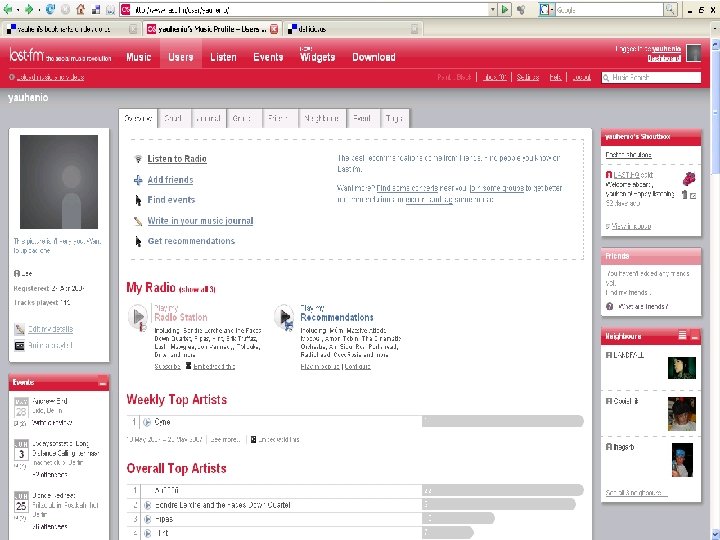Click the profile picture placeholder
The width and height of the screenshot is (720, 540).
59,182
